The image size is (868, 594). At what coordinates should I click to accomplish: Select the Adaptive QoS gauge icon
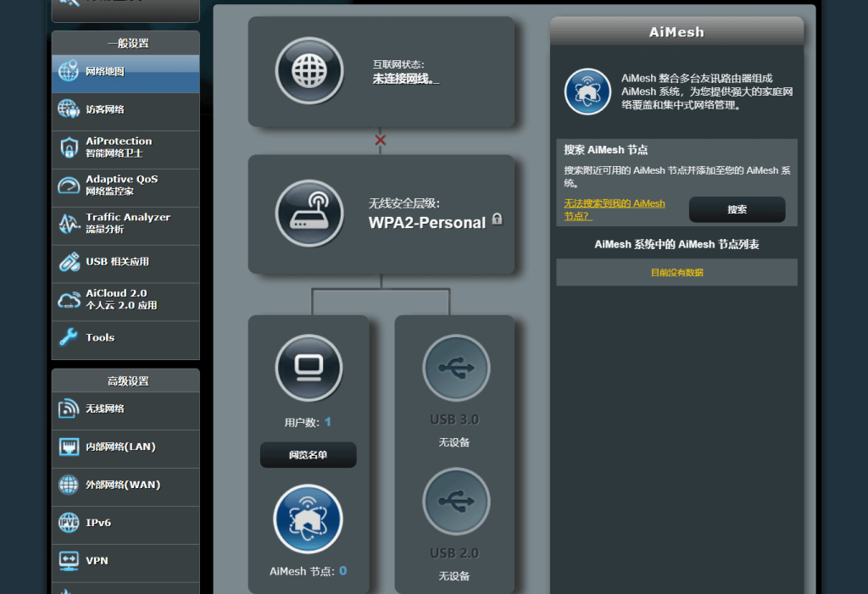(69, 186)
